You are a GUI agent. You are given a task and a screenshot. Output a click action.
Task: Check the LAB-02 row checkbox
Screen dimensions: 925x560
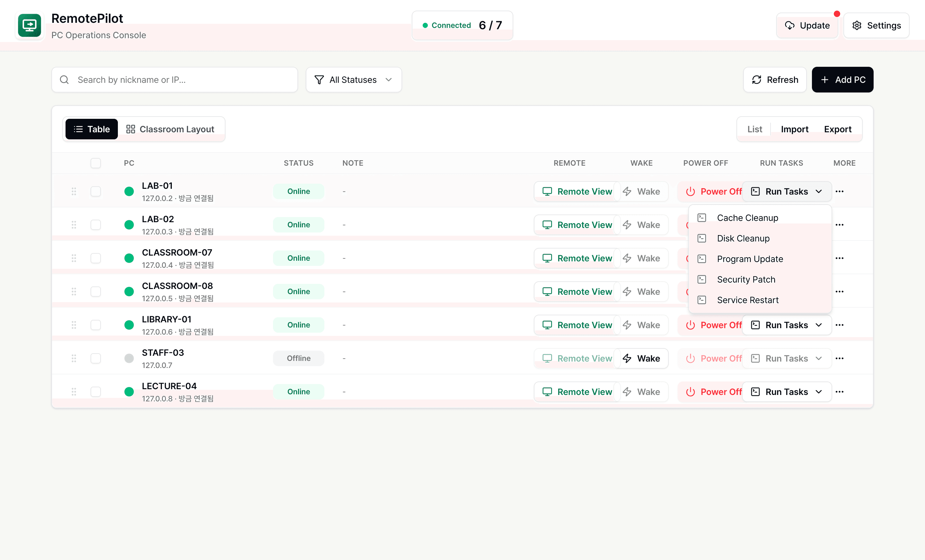click(x=96, y=225)
